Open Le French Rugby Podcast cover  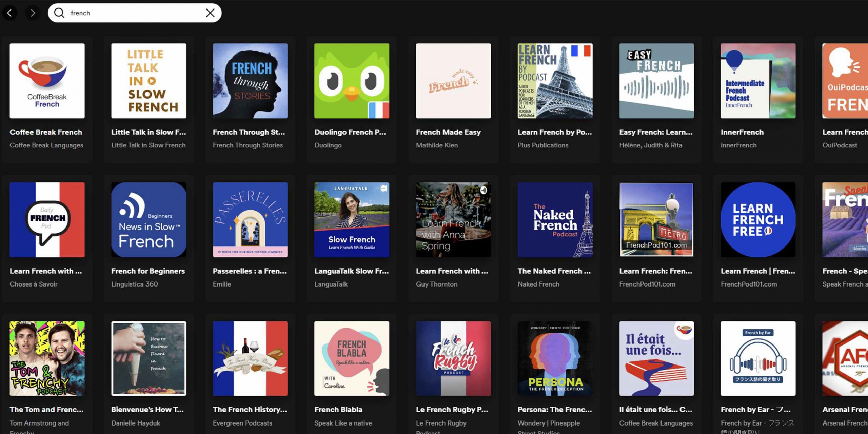coord(453,358)
